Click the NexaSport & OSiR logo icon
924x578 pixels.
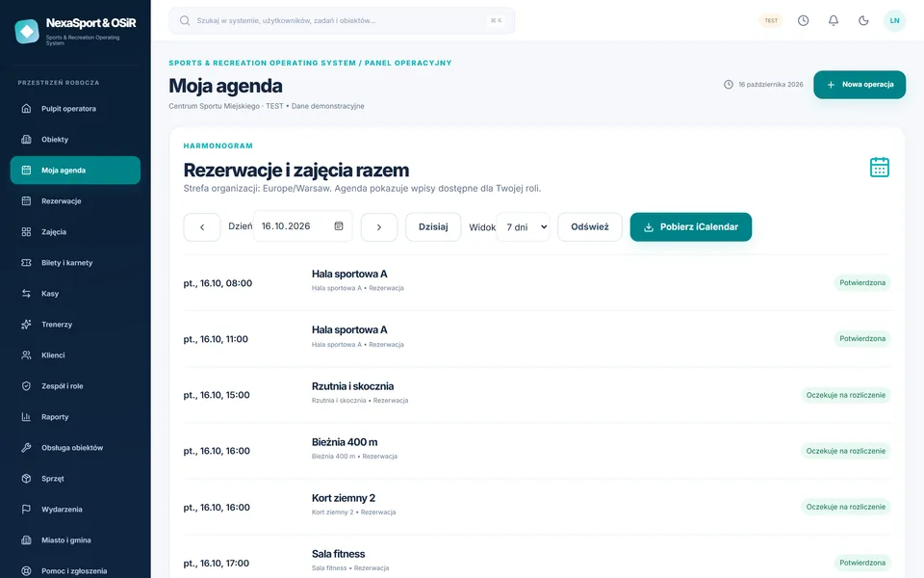click(x=27, y=31)
